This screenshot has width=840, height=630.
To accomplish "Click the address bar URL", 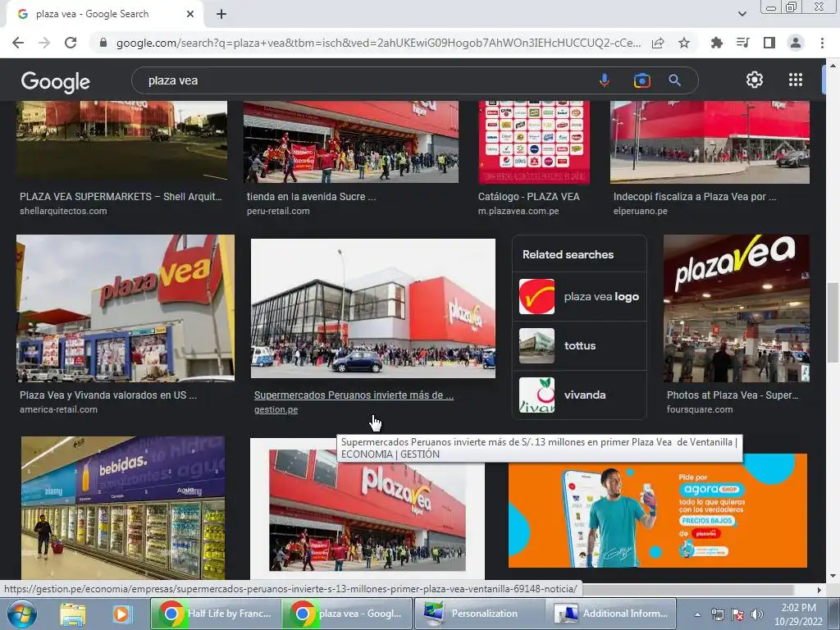I will (378, 43).
